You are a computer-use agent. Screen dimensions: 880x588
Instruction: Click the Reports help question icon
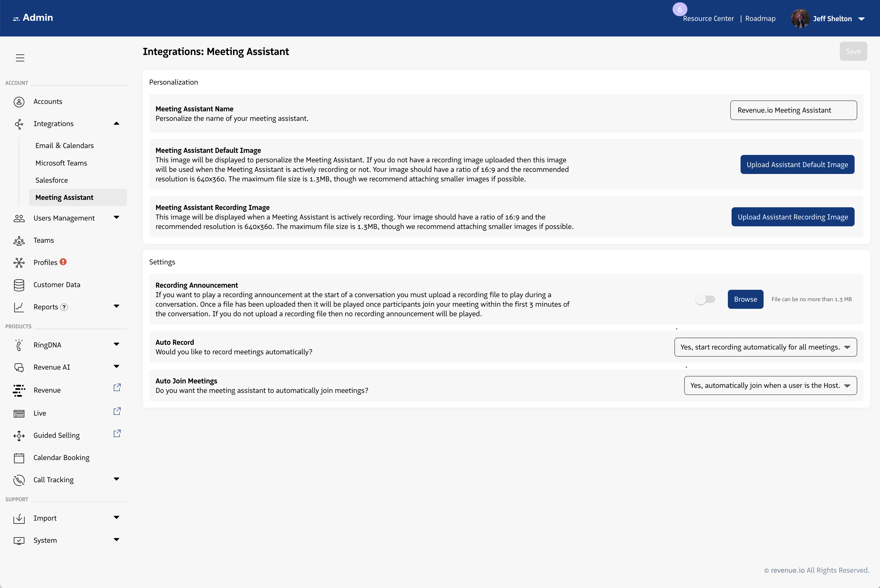pos(64,307)
